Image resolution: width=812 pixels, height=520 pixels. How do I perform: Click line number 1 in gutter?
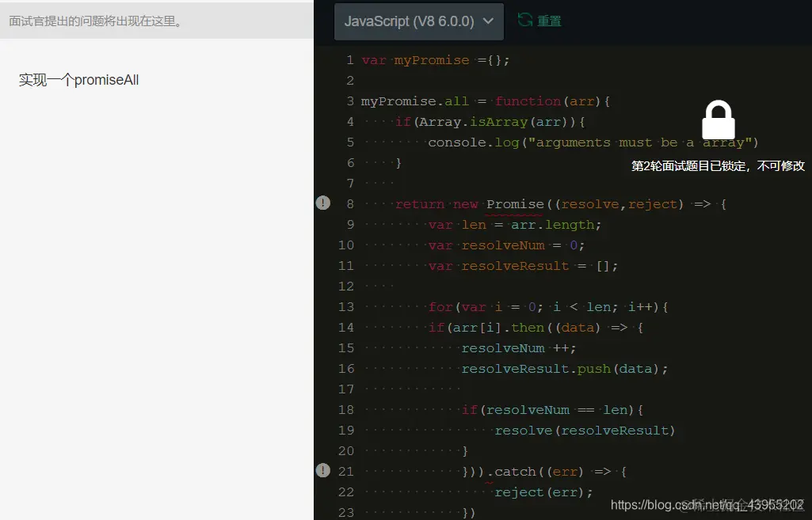(350, 60)
